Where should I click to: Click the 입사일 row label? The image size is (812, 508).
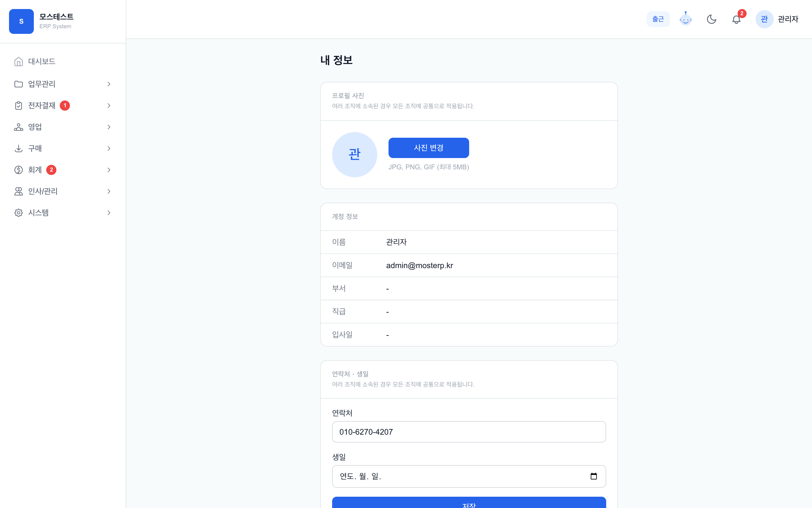342,335
